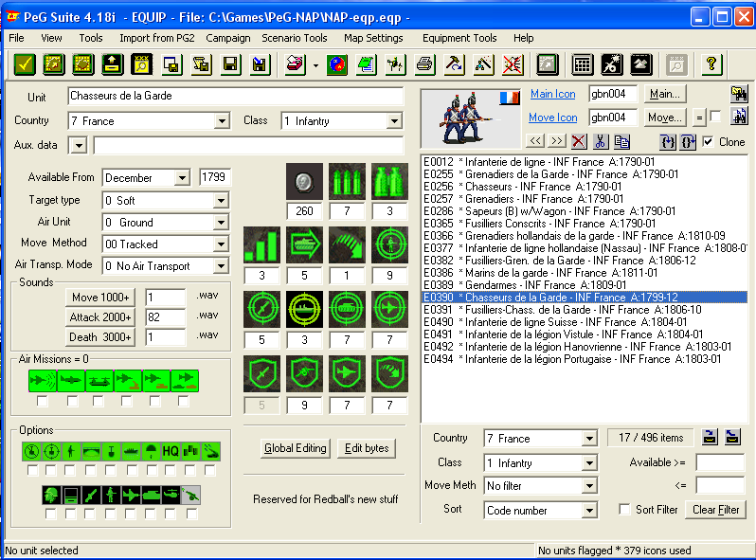The image size is (756, 560).
Task: Tick the checkbox under the HQ option
Action: click(170, 470)
